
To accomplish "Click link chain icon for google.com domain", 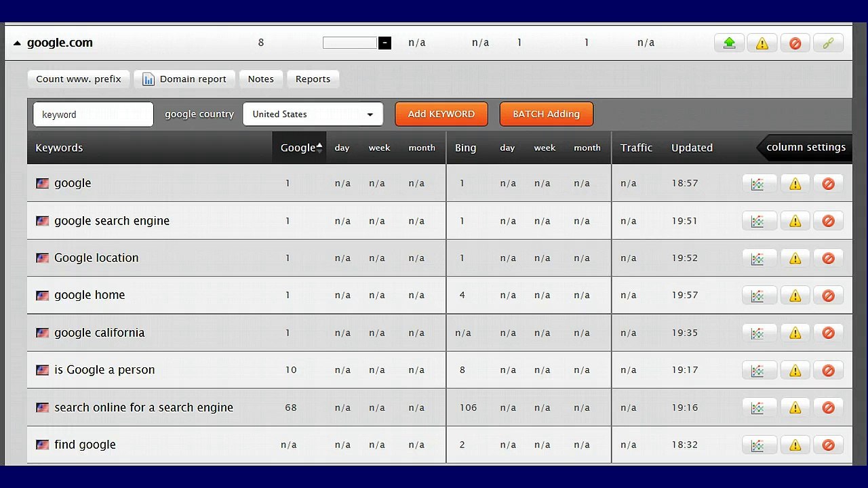I will click(828, 43).
